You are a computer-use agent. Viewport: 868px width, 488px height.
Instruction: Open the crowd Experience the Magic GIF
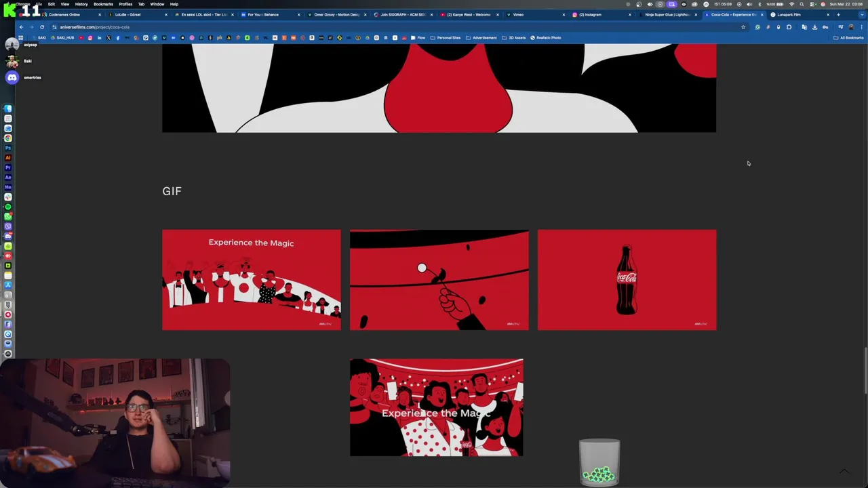(x=251, y=279)
